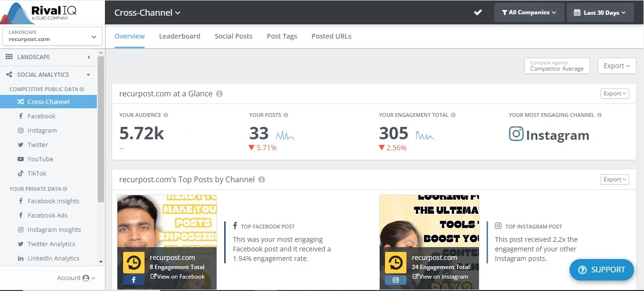Click info icon beside Your Posts
This screenshot has height=291, width=644.
(286, 115)
